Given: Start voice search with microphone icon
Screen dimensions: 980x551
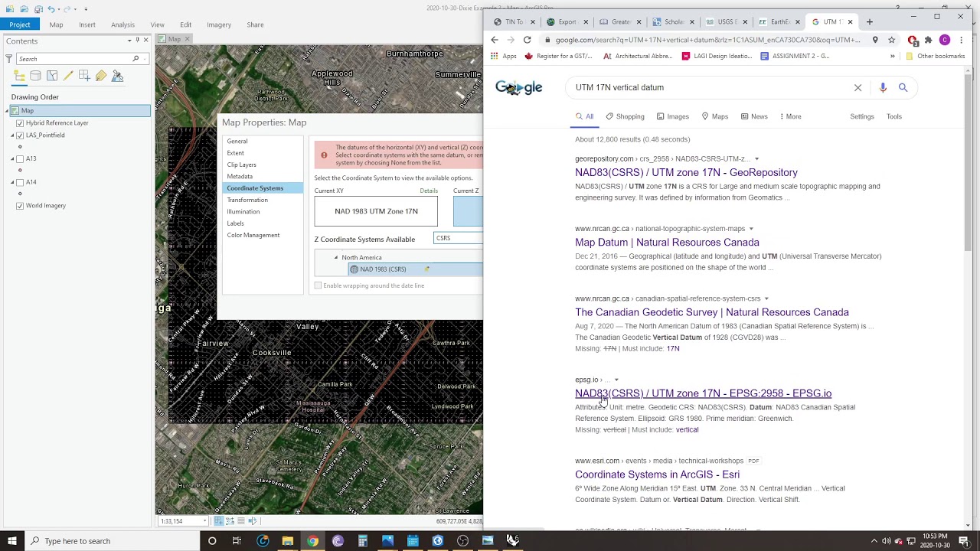Looking at the screenshot, I should coord(883,88).
